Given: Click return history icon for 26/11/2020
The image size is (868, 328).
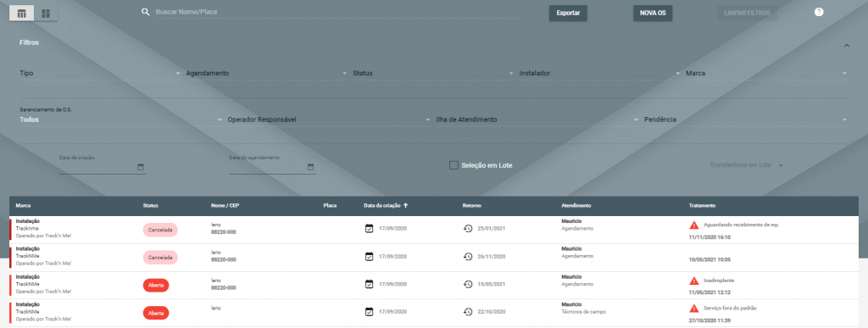Looking at the screenshot, I should click(468, 256).
